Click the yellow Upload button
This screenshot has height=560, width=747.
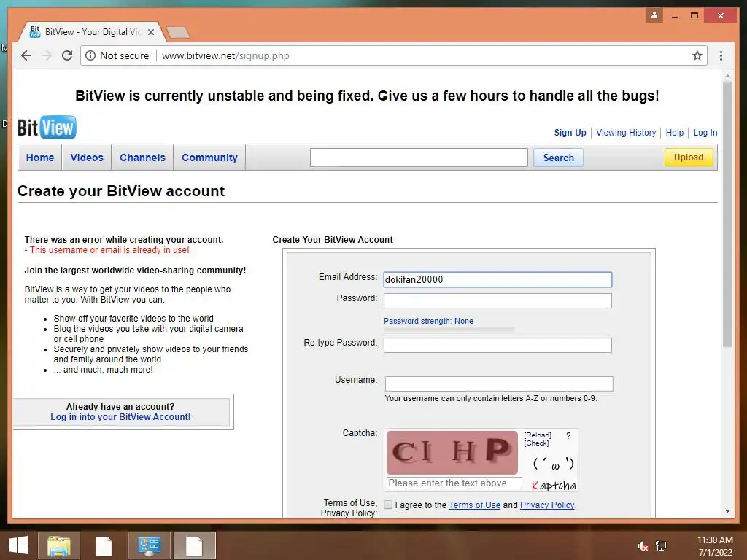click(689, 157)
